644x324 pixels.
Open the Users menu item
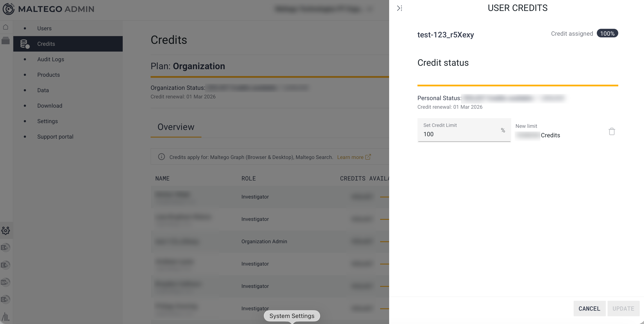click(x=44, y=28)
